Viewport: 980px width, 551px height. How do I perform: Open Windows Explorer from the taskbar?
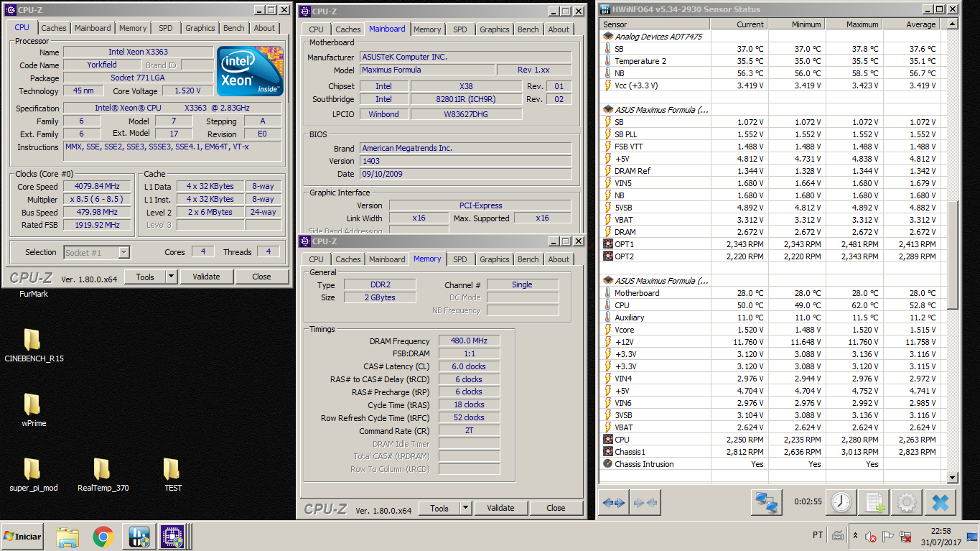coord(67,537)
